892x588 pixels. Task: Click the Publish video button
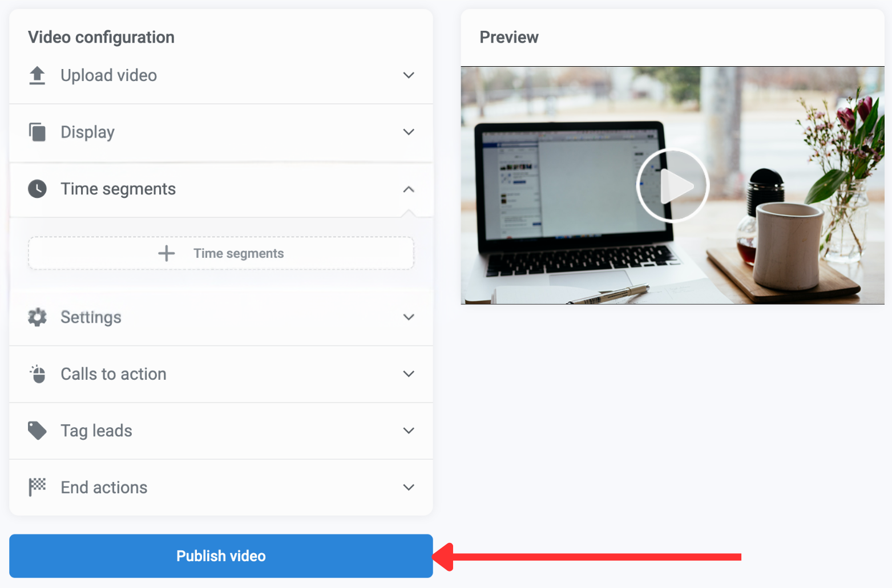point(221,556)
